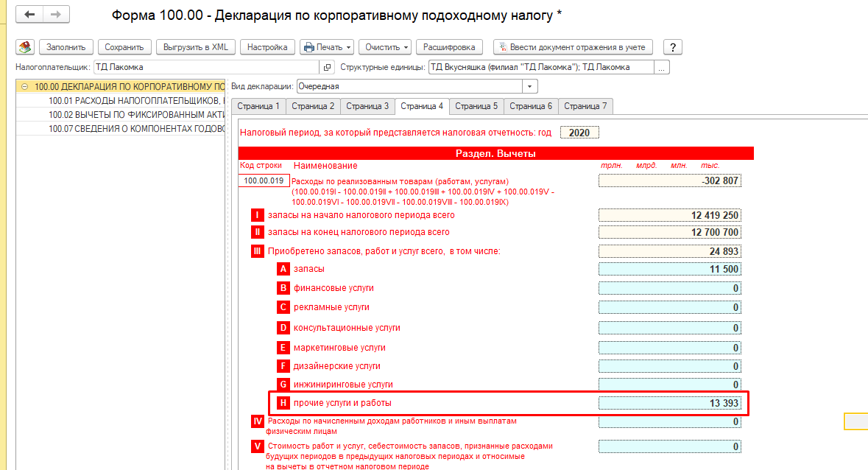Image resolution: width=868 pixels, height=470 pixels.
Task: Switch to the Страница 5 tab
Action: pyautogui.click(x=476, y=106)
